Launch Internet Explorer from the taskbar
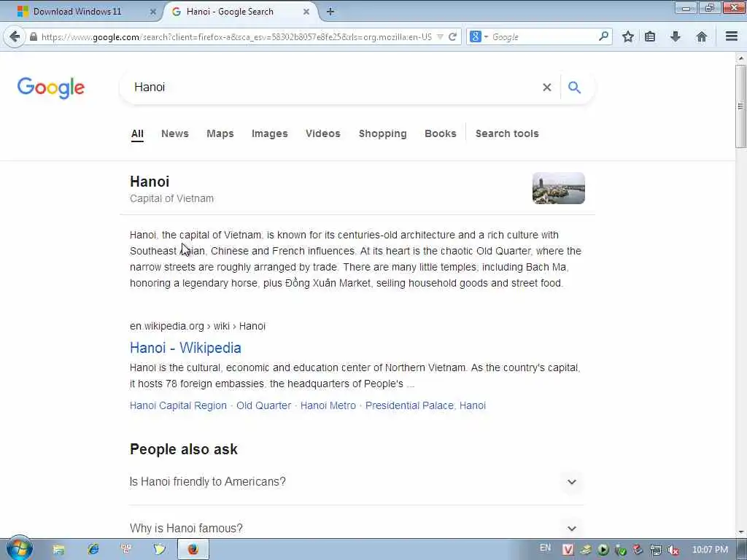747x560 pixels. tap(93, 549)
